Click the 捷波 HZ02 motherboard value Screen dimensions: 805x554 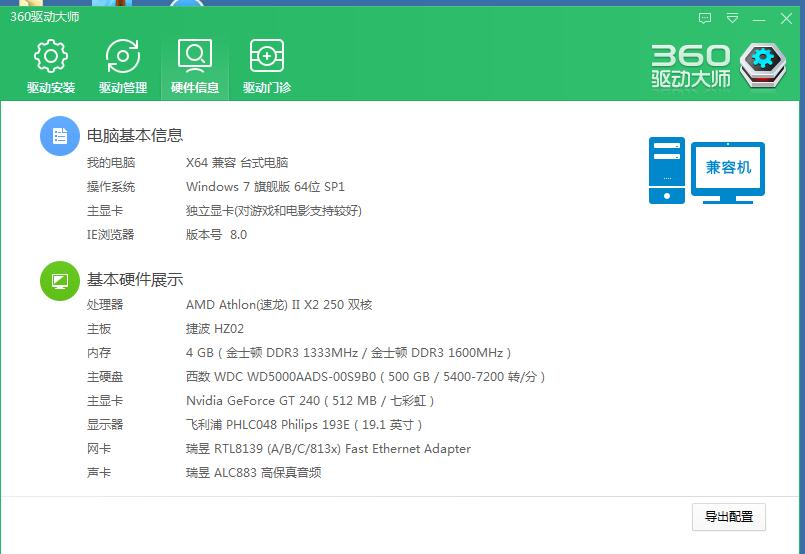(x=215, y=329)
